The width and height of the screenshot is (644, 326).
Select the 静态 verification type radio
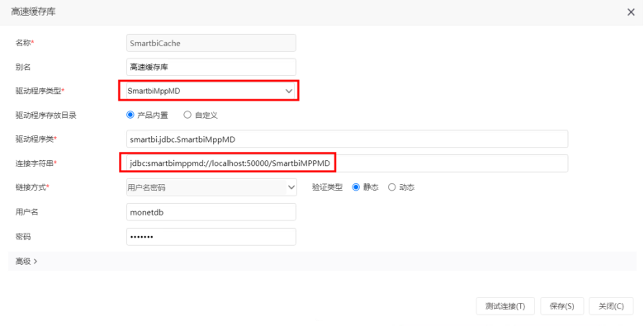pos(356,187)
